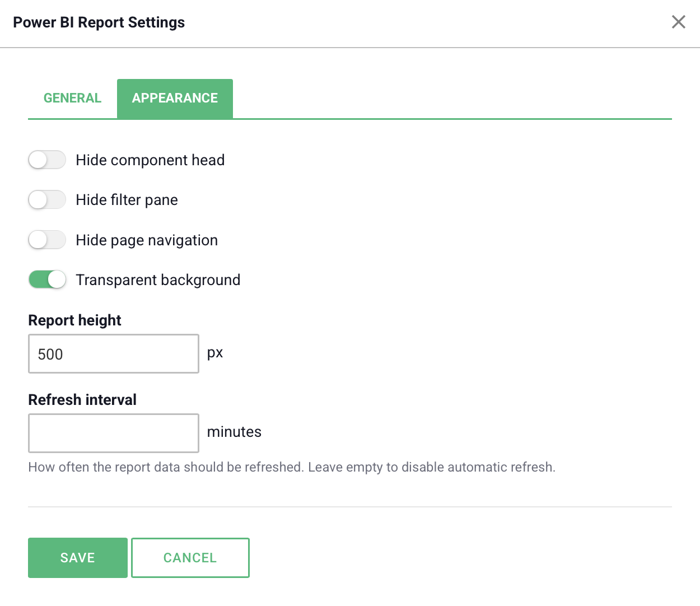Screen dimensions: 700x606
Task: Click the "Hide filter pane" label text
Action: [x=127, y=200]
